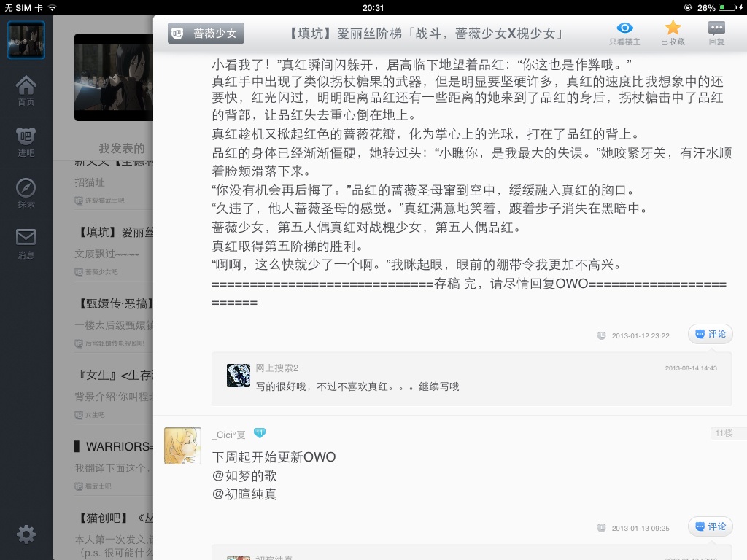This screenshot has height=560, width=747.
Task: Tap the timestamp 2013-08-14 14:43
Action: [x=691, y=368]
